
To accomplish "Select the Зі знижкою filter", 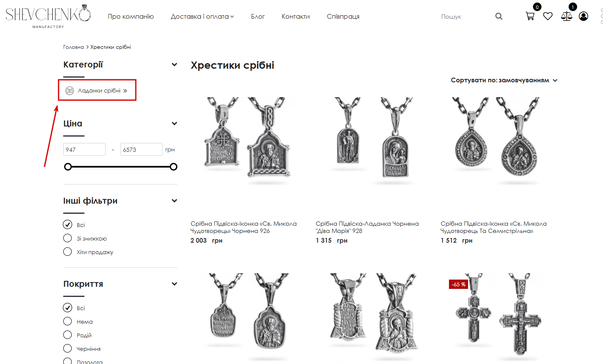I will [x=67, y=238].
